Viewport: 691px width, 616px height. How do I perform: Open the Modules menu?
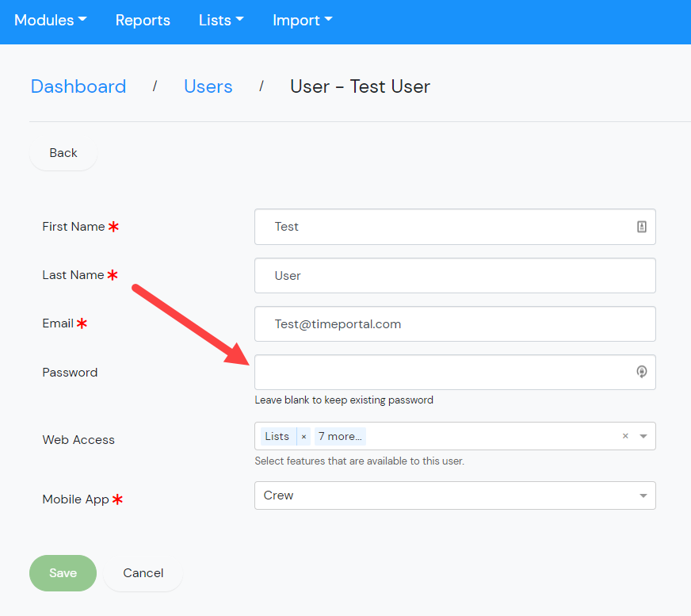pos(50,21)
